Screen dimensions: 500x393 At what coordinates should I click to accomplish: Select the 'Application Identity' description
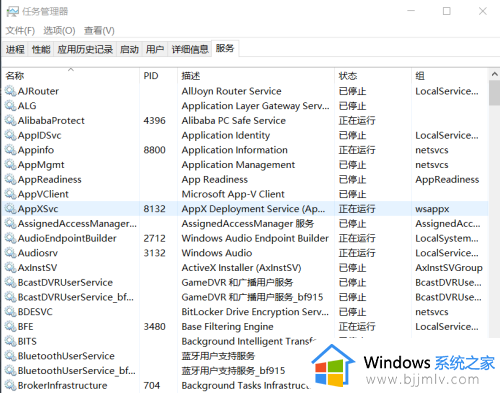coord(226,135)
